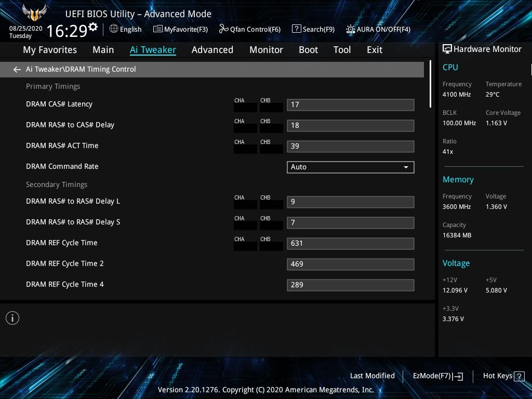This screenshot has height=399, width=532.
Task: Edit DRAM RAS# to RAS# Delay L field
Action: [351, 202]
